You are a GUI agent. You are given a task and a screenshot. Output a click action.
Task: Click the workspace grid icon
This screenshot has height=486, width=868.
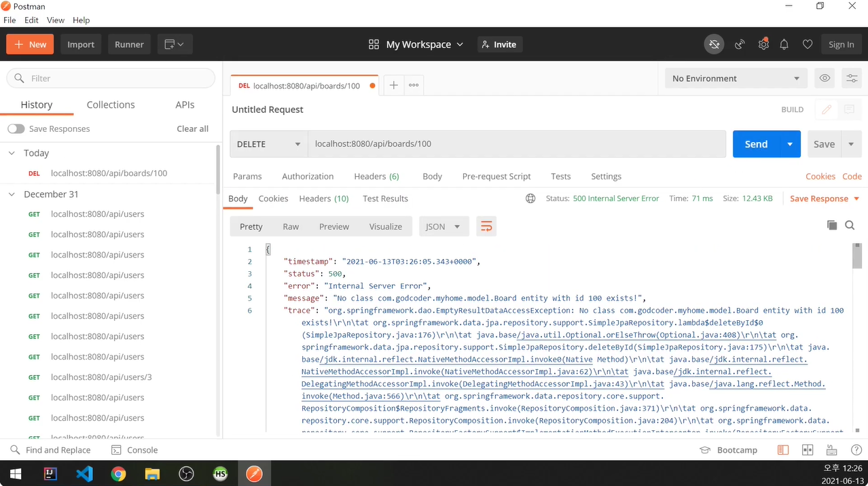(374, 44)
